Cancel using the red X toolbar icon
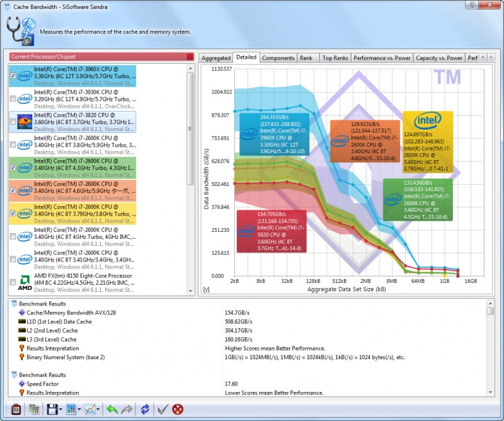Image resolution: width=504 pixels, height=421 pixels. point(178,410)
